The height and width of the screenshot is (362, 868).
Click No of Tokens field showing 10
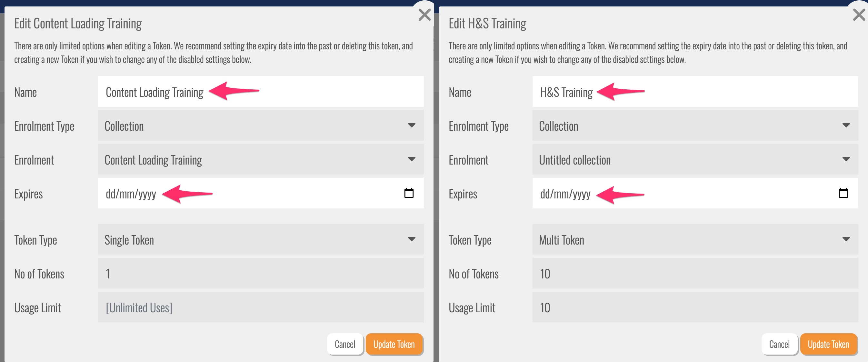coord(695,274)
